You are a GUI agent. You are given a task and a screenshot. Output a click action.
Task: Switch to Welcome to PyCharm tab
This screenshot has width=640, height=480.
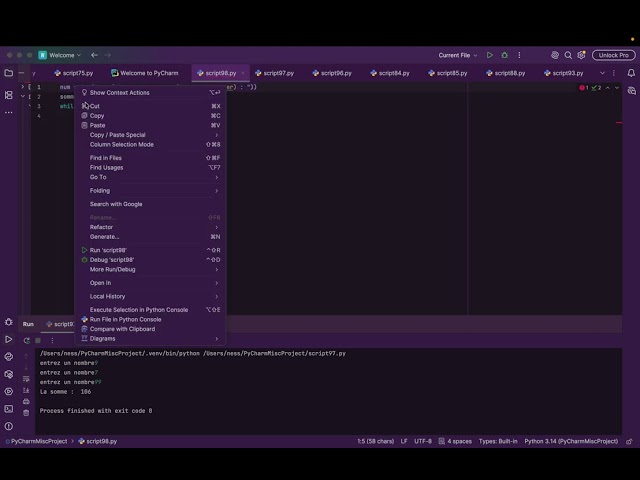click(x=145, y=73)
